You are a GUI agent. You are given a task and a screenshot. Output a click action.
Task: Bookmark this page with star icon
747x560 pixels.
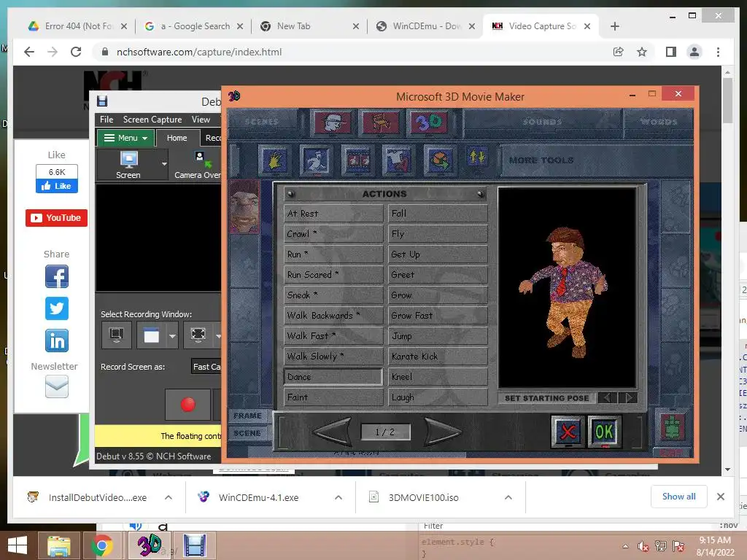(642, 52)
